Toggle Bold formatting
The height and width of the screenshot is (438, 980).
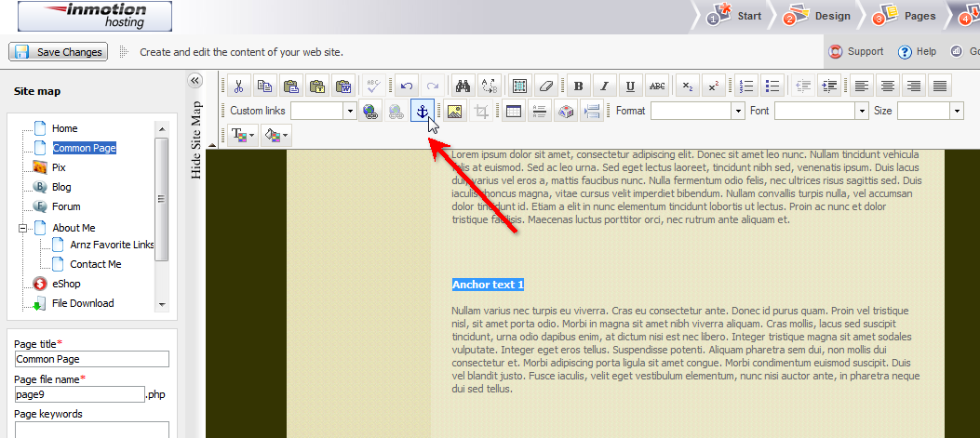coord(578,86)
